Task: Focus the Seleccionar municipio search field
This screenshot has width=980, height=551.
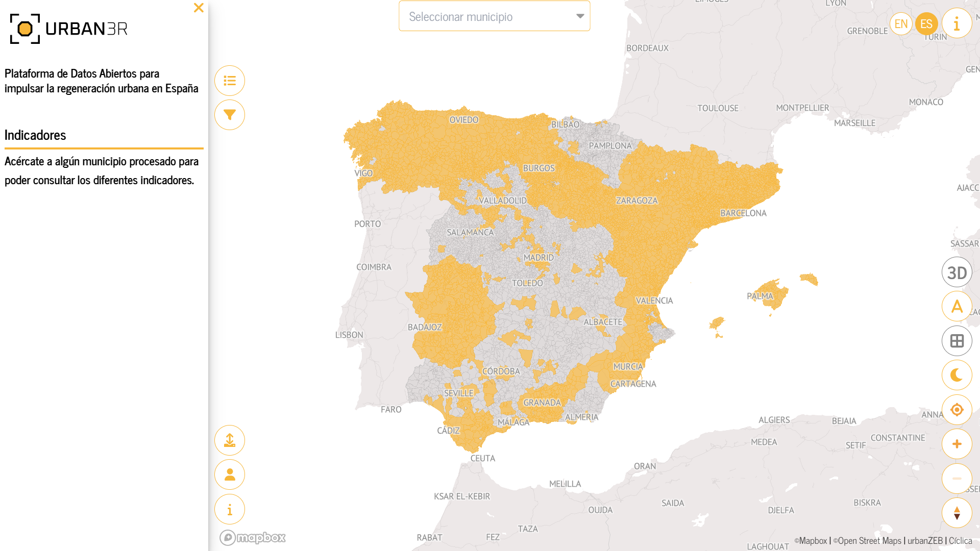Action: pyautogui.click(x=494, y=16)
